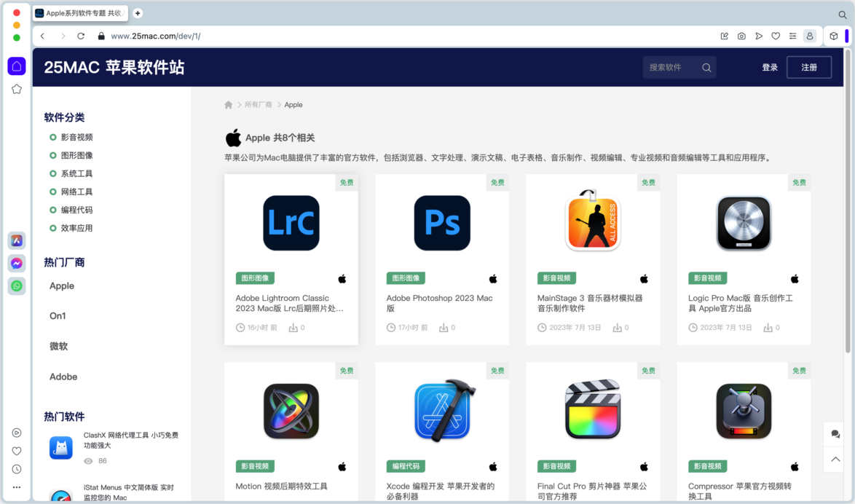Click the camera snapshot icon in address bar
Image resolution: width=855 pixels, height=504 pixels.
[x=741, y=36]
